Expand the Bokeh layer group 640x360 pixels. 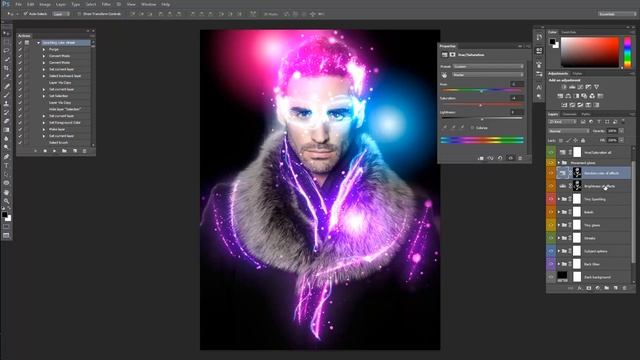pyautogui.click(x=559, y=212)
